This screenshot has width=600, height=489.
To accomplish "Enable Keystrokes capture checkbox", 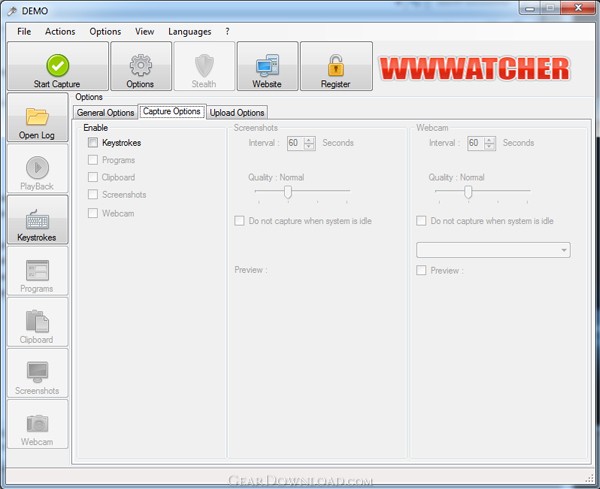I will pyautogui.click(x=93, y=143).
